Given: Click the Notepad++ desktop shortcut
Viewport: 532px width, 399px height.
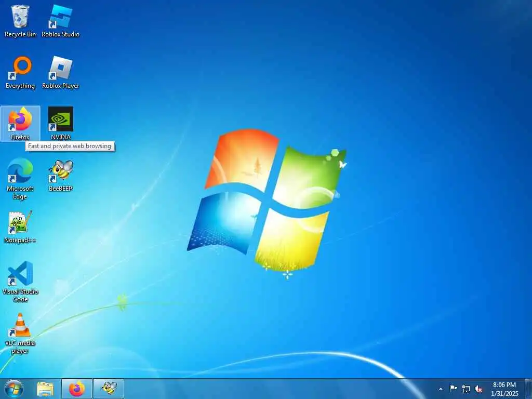Looking at the screenshot, I should pos(20,227).
